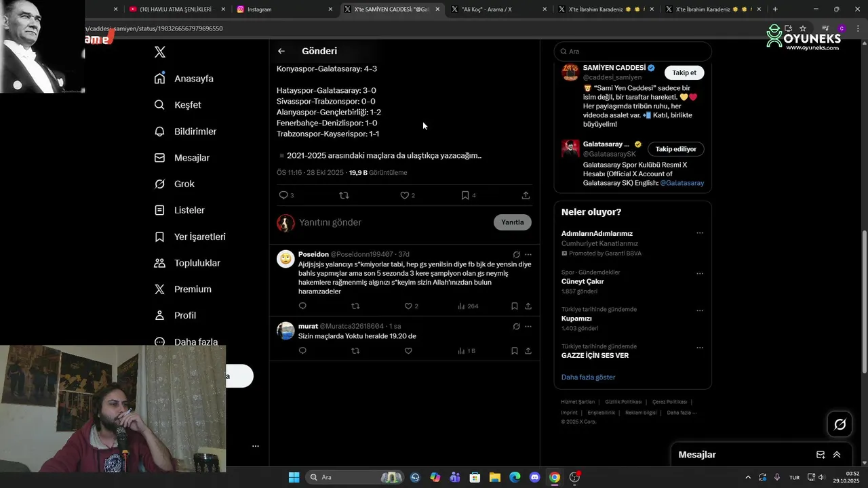
Task: Open Keşfet in the sidebar
Action: click(x=178, y=105)
